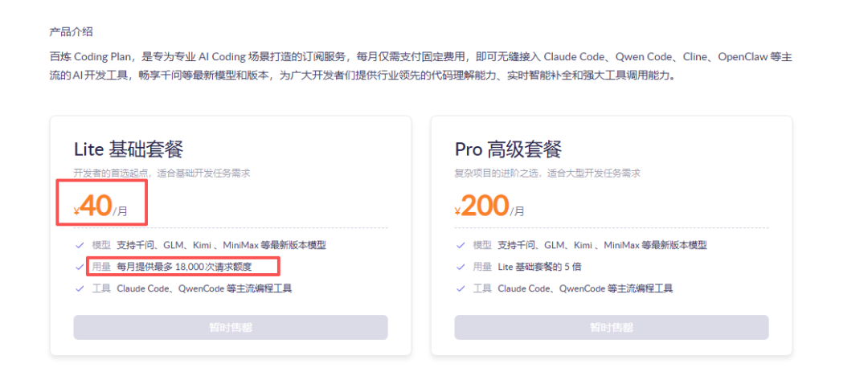Click Lite 基础套餐的 5 倍 usage text

pyautogui.click(x=539, y=267)
